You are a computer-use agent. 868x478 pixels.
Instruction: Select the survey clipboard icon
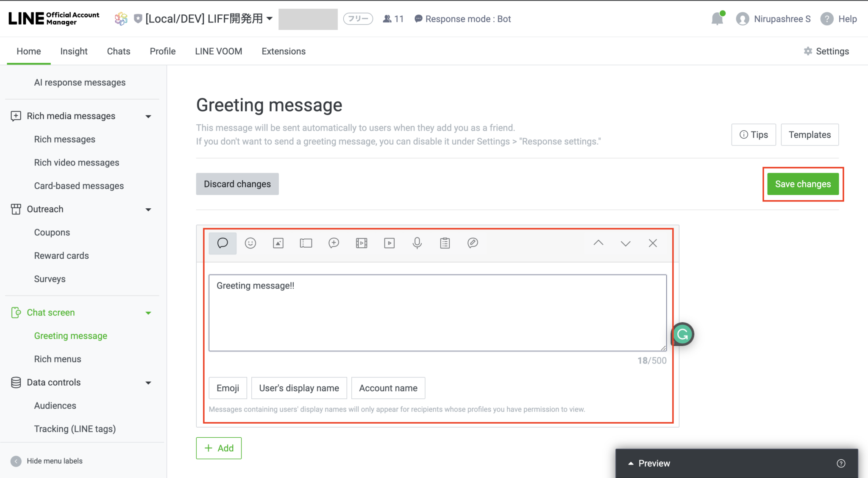pos(445,243)
